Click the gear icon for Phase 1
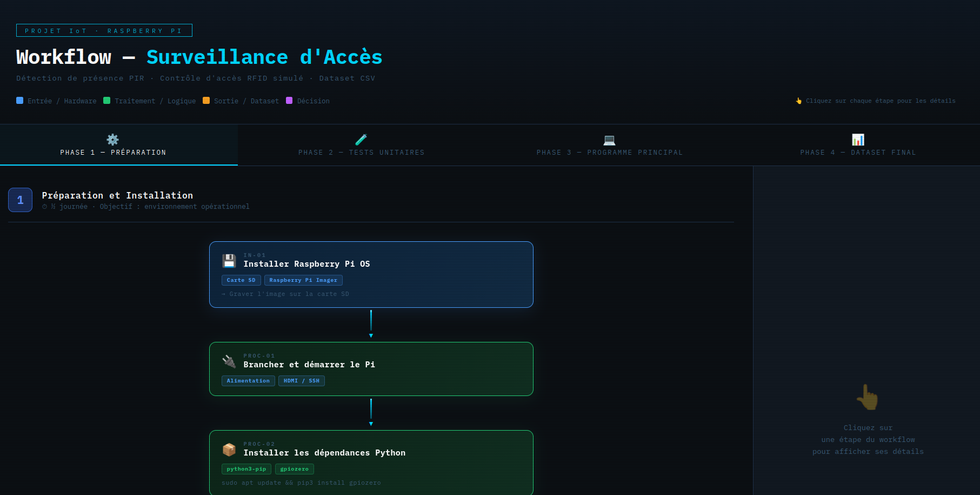The width and height of the screenshot is (980, 495). point(112,140)
